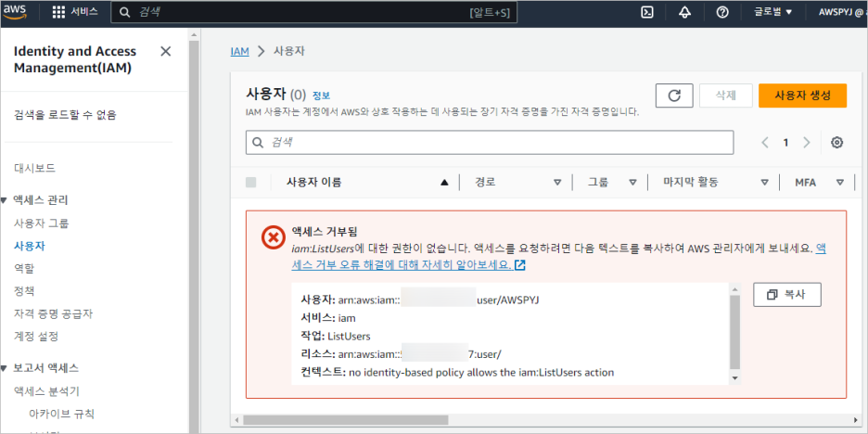Open 계정 설정 in the sidebar
Screen dimensions: 868x434
(x=36, y=336)
